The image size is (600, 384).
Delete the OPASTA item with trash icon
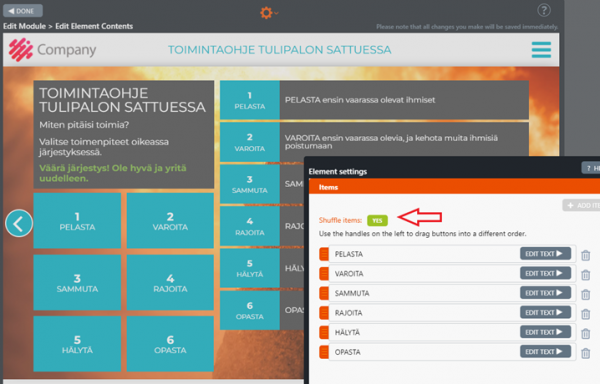[x=585, y=353]
